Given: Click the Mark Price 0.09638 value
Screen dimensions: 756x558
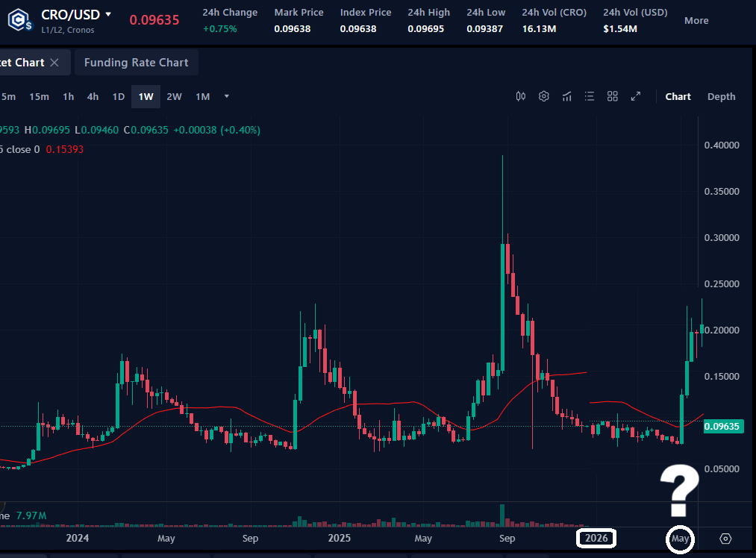Looking at the screenshot, I should click(x=293, y=29).
